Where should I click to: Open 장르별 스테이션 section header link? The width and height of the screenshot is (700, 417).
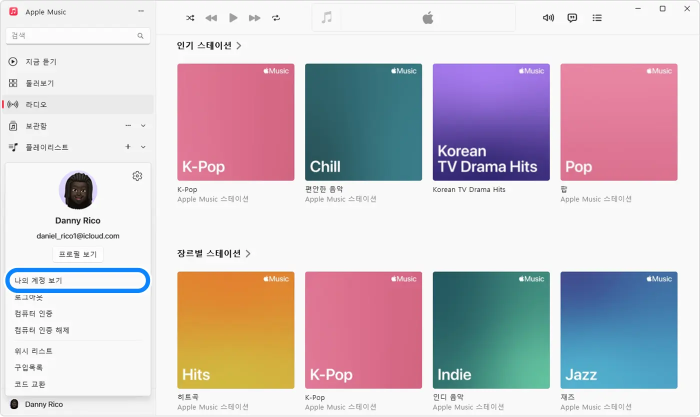click(213, 254)
